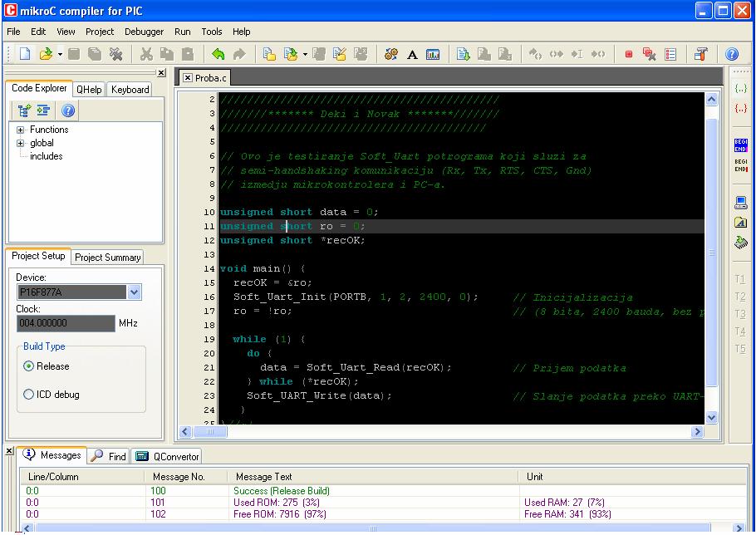Open the dropdown arrow beside Open Project

tap(305, 55)
